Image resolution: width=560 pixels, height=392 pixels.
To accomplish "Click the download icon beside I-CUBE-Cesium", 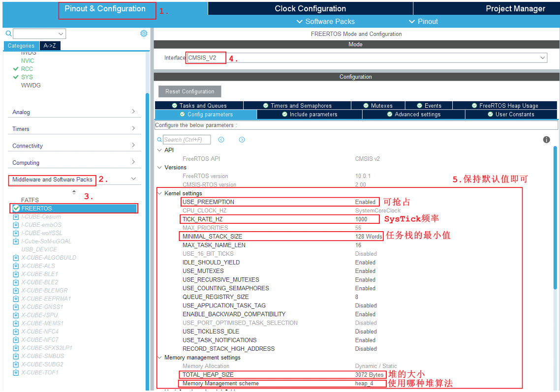I will click(x=16, y=217).
